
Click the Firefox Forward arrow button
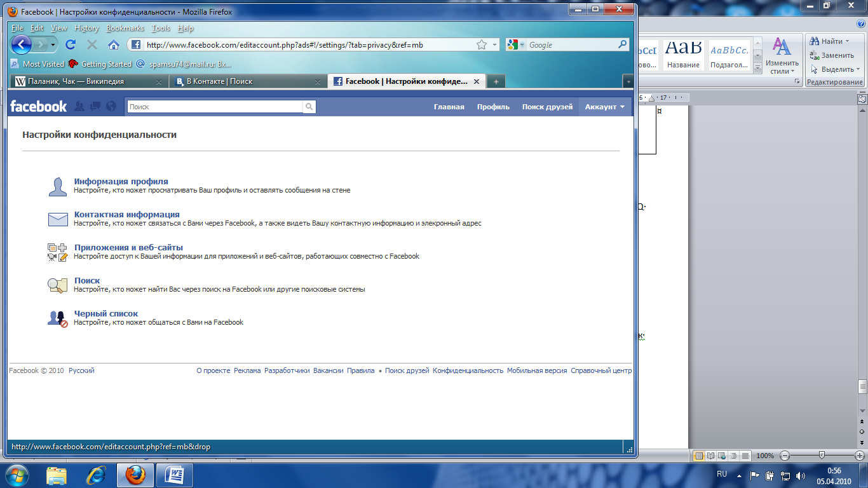click(41, 44)
